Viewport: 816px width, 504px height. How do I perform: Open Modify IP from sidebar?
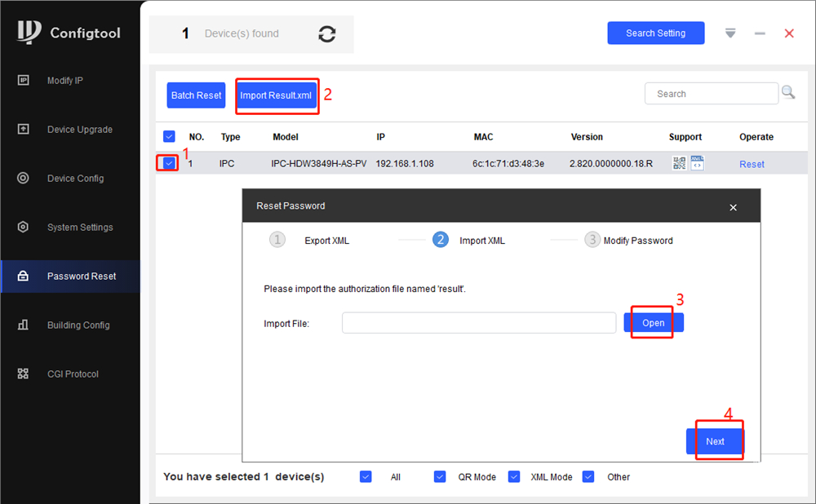click(64, 81)
